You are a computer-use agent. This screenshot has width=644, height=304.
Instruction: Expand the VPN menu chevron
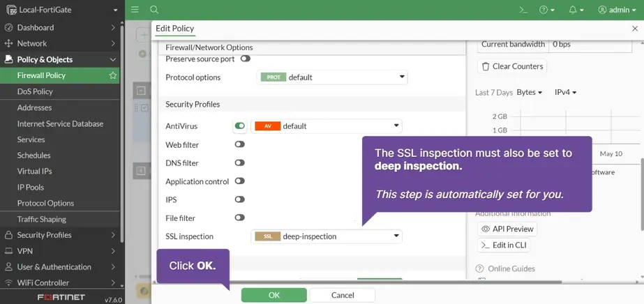(x=113, y=251)
